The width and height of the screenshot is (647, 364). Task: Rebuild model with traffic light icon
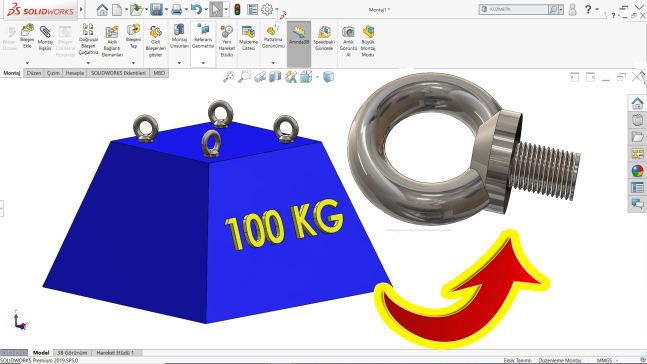pyautogui.click(x=237, y=9)
